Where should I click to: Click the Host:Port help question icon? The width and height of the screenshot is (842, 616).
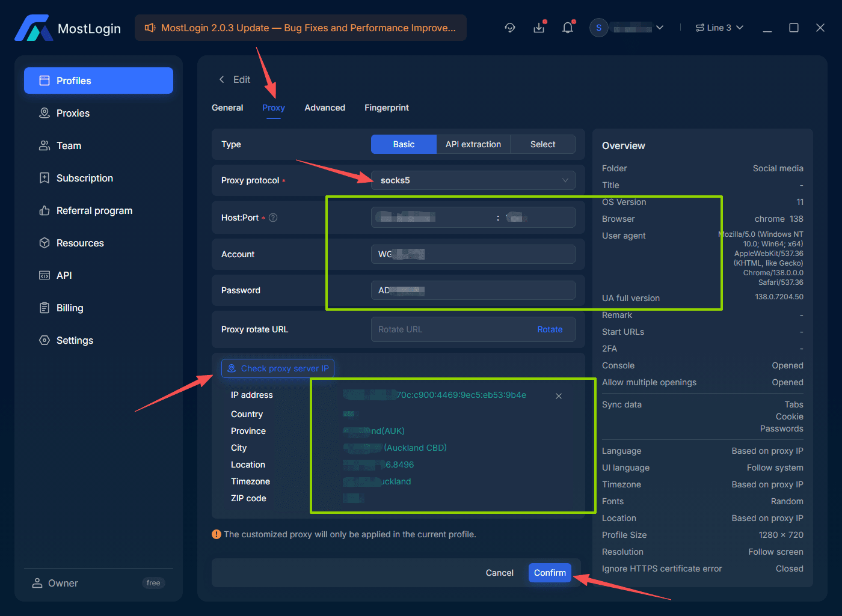click(273, 218)
